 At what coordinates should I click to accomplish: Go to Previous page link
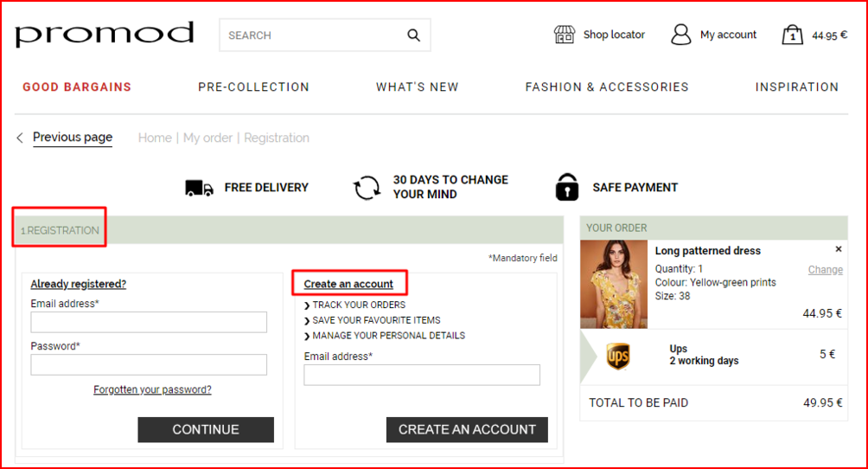click(x=73, y=137)
